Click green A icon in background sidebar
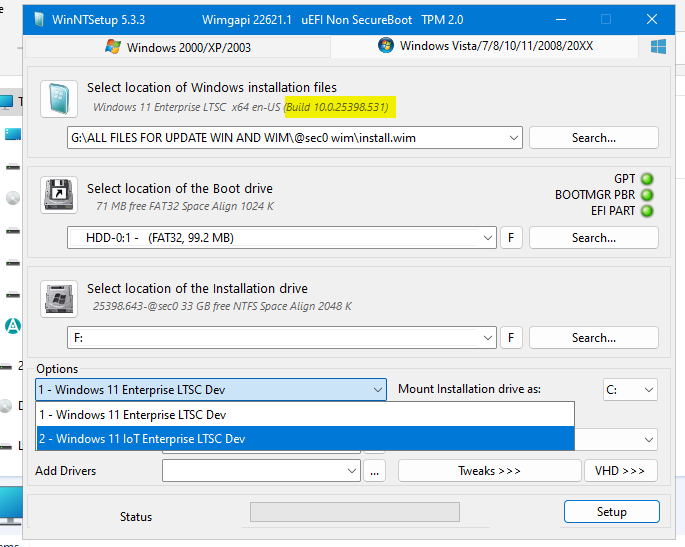The image size is (685, 547). (x=13, y=325)
